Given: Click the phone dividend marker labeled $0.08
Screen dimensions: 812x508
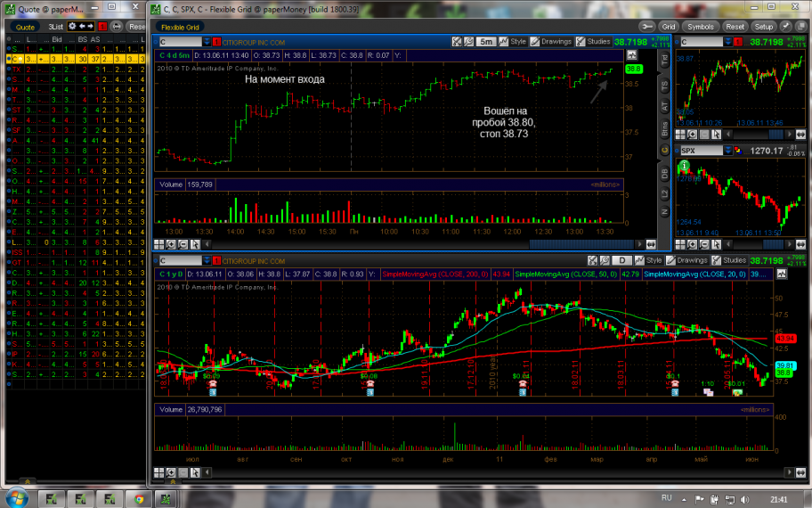Looking at the screenshot, I should pyautogui.click(x=369, y=384).
